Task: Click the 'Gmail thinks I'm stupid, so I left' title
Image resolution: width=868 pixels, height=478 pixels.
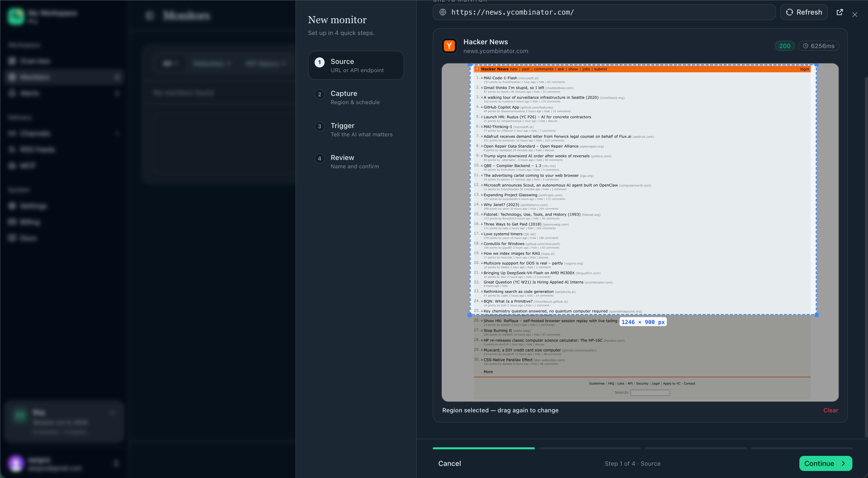Action: pyautogui.click(x=514, y=88)
